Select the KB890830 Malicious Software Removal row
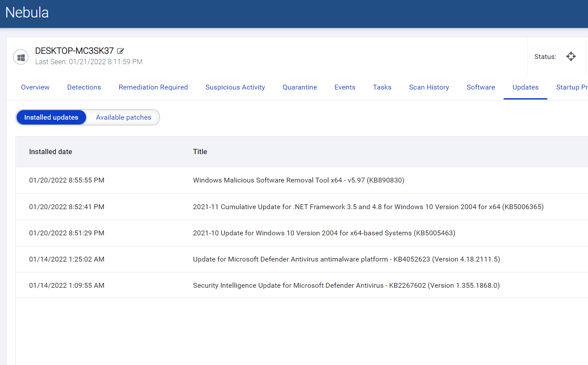Screen dimensions: 588x365 coord(298,180)
